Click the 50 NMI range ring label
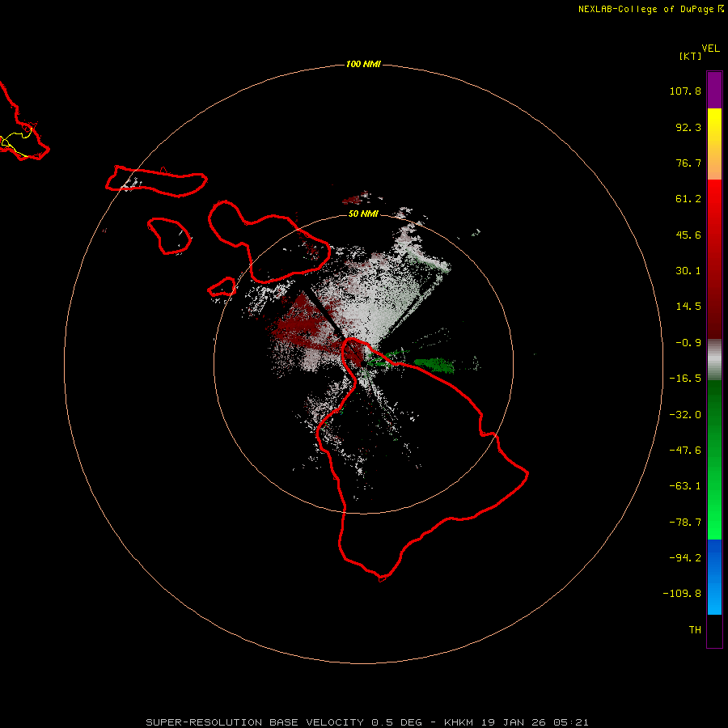Screen dimensions: 728x728 (363, 214)
